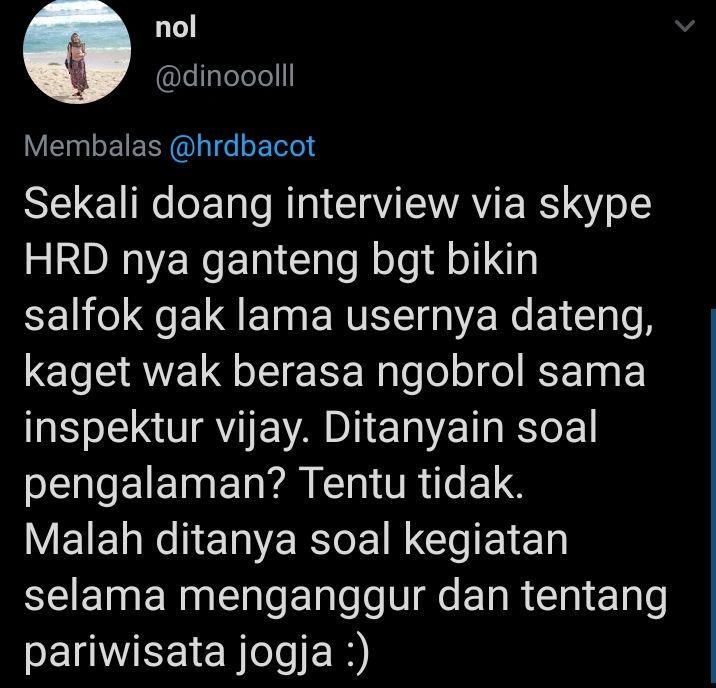716x688 pixels.
Task: Open the profile via display name nol
Action: (175, 27)
